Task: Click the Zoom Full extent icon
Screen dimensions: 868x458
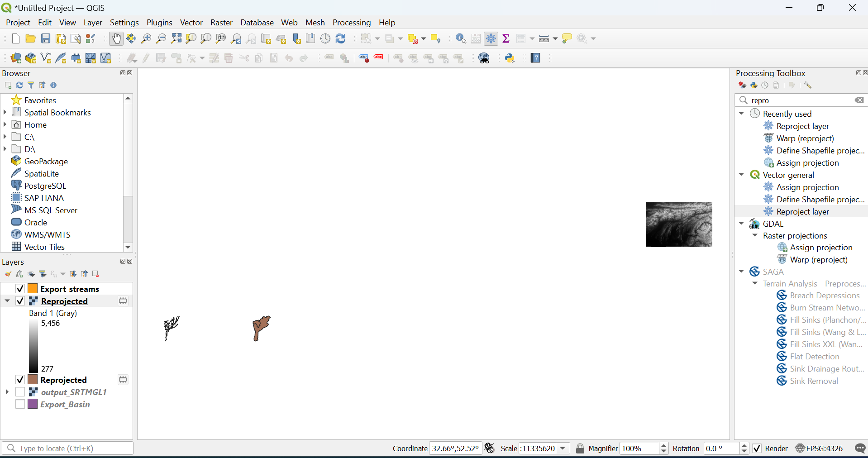Action: (x=176, y=39)
